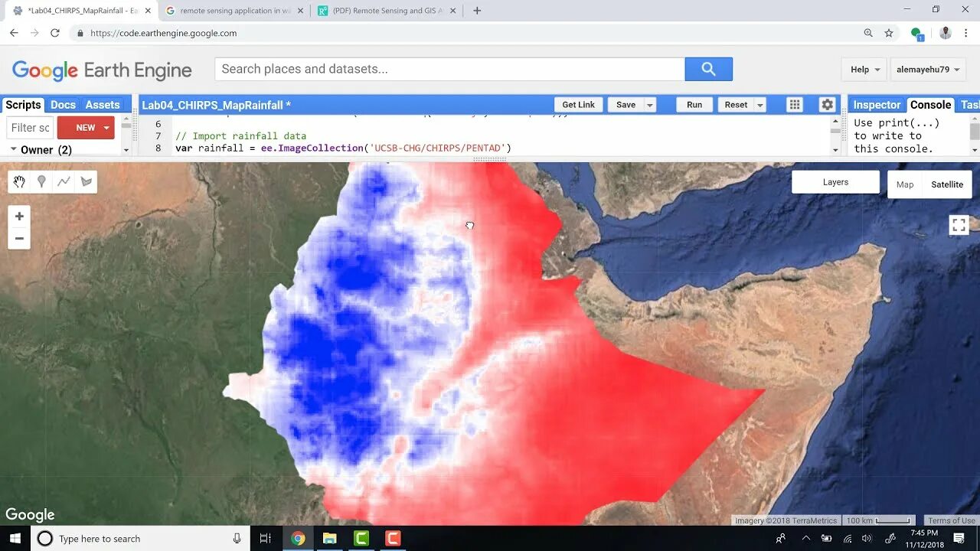Select the draw line tool
The width and height of the screenshot is (980, 551).
coord(64,181)
